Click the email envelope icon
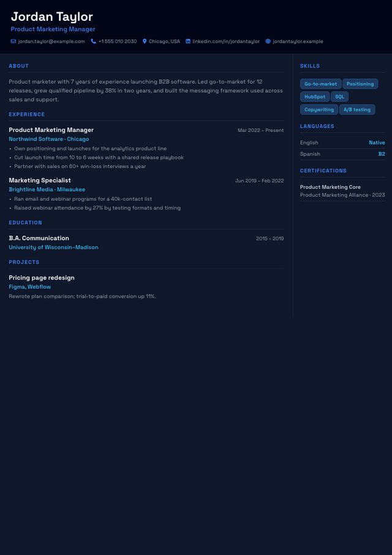The height and width of the screenshot is (555, 392). tap(13, 42)
